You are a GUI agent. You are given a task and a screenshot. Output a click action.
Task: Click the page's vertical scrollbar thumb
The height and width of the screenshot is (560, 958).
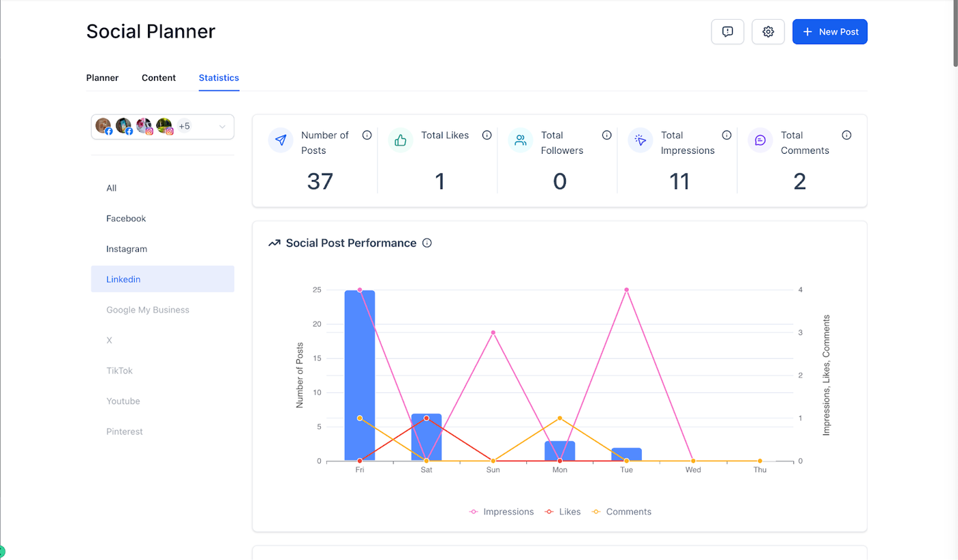[x=955, y=34]
